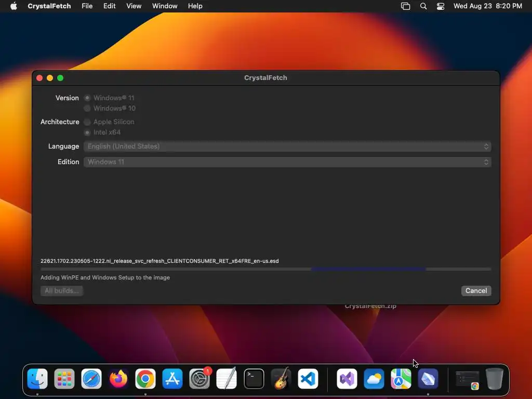Click the .esd file name text
The width and height of the screenshot is (532, 399).
point(159,261)
